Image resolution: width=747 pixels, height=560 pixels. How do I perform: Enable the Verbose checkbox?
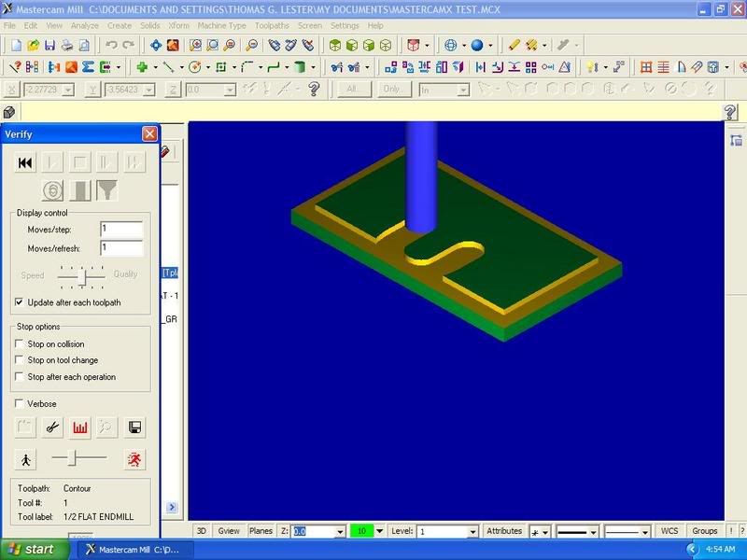pyautogui.click(x=19, y=404)
